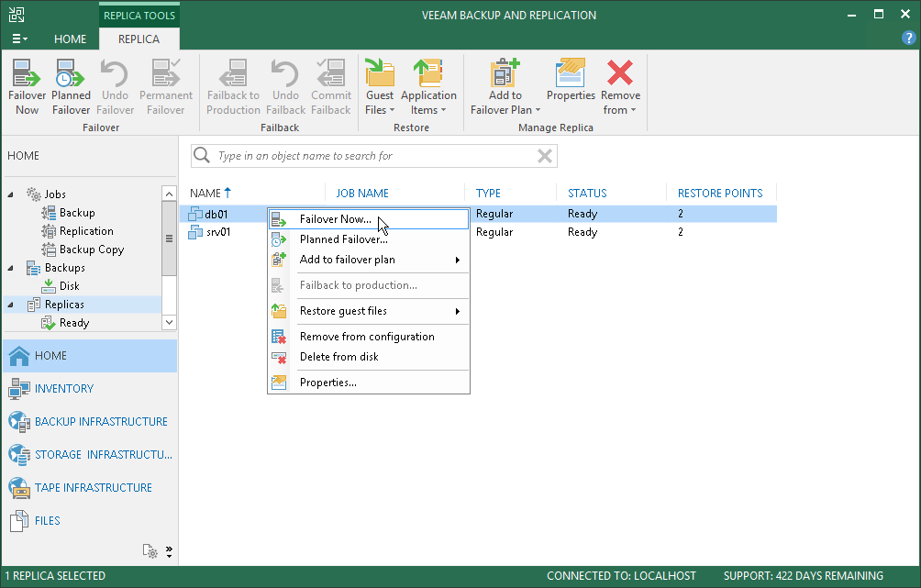This screenshot has height=588, width=921.
Task: Open the Application Items restore dropdown
Action: [428, 87]
